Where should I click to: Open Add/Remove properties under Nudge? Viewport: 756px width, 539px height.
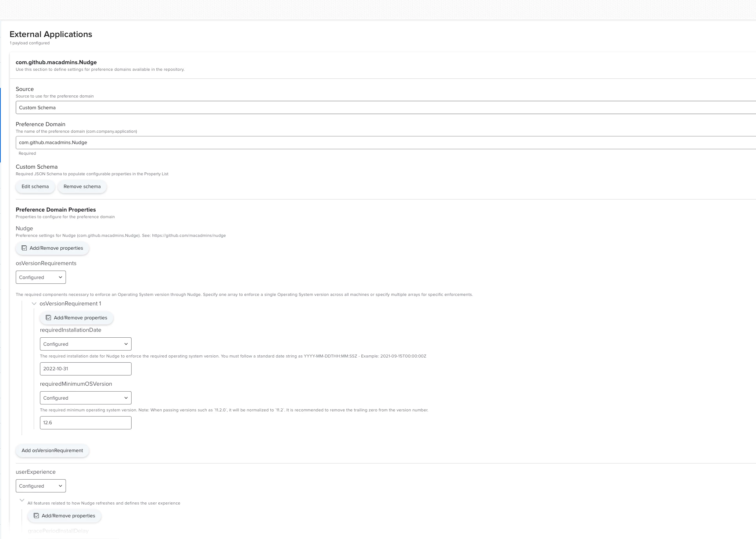pos(52,248)
